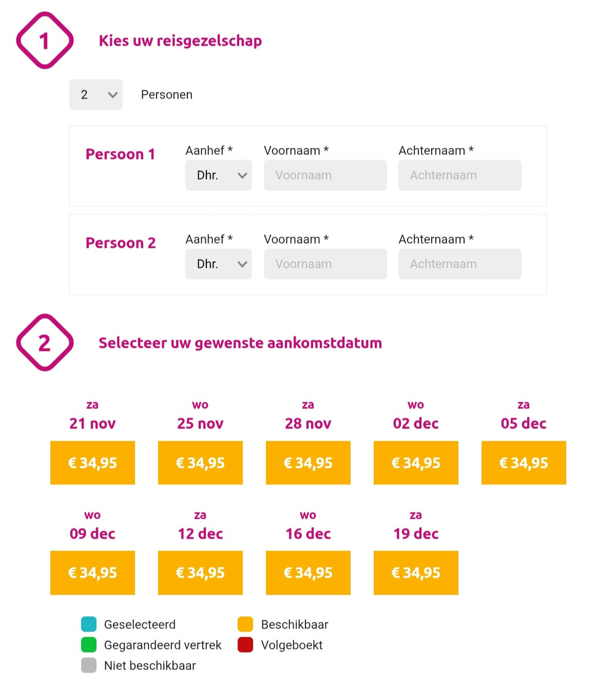The width and height of the screenshot is (616, 689).
Task: Pick the wo 02 dec arrival date
Action: (x=416, y=463)
